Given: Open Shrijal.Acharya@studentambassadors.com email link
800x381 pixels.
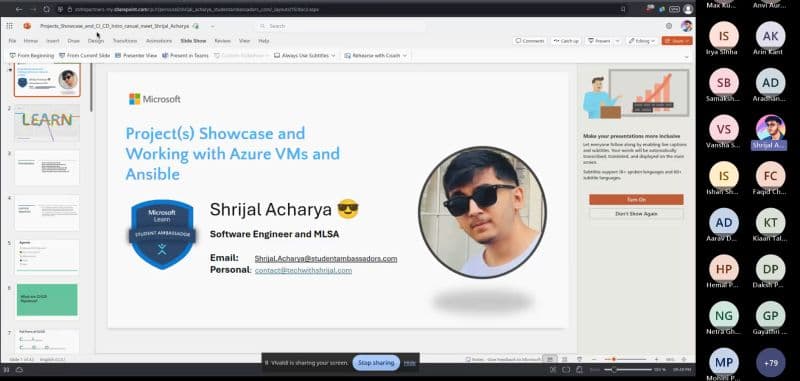Looking at the screenshot, I should tap(326, 259).
